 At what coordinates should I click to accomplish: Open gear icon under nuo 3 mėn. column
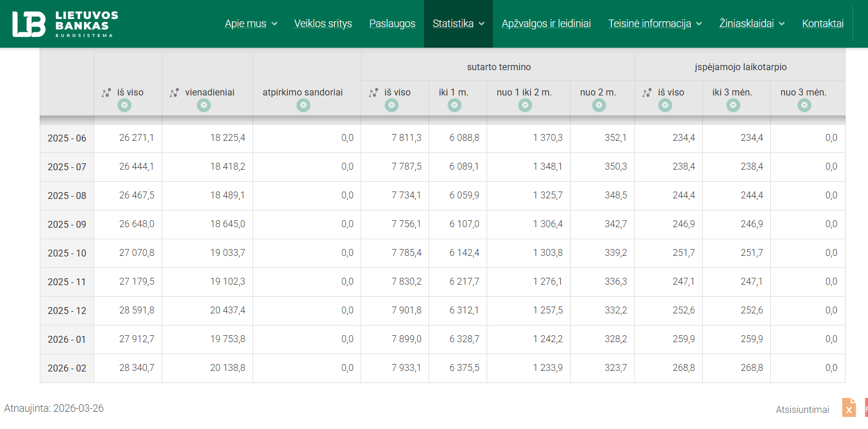804,105
